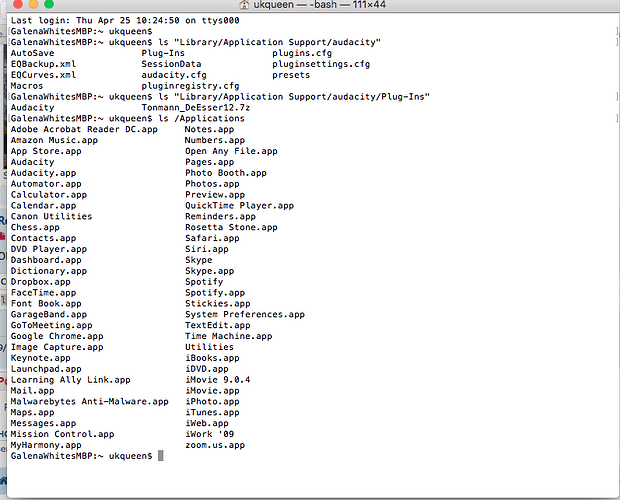620x500 pixels.
Task: Click the Learning Ally Link.app entry
Action: (x=71, y=380)
